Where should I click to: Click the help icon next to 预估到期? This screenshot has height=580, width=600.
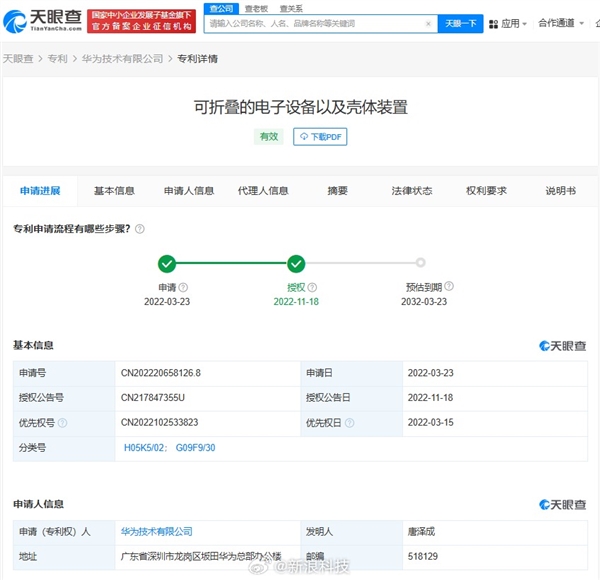click(449, 286)
